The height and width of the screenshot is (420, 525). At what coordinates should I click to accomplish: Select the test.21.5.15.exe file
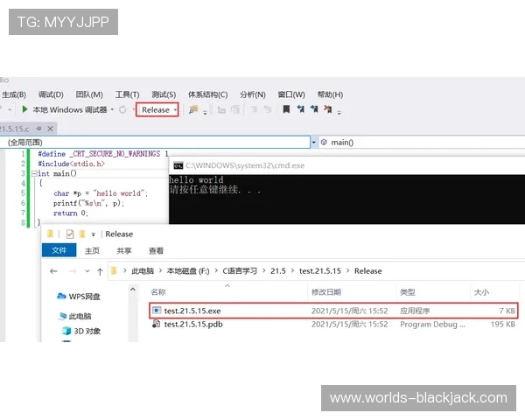pyautogui.click(x=333, y=311)
